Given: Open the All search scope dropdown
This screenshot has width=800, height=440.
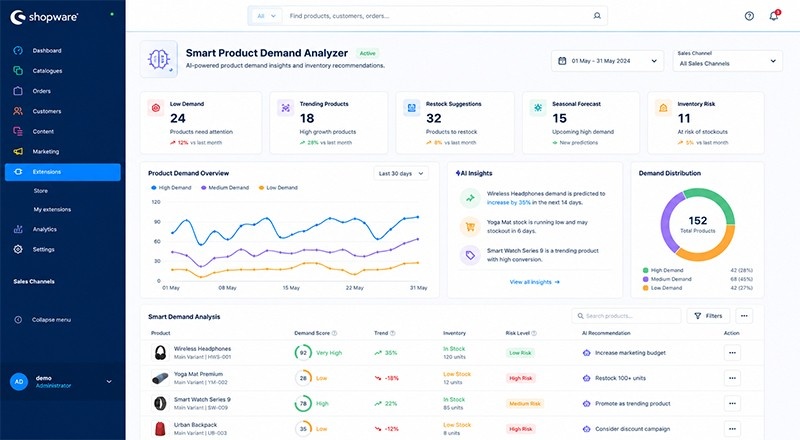Looking at the screenshot, I should (x=266, y=16).
